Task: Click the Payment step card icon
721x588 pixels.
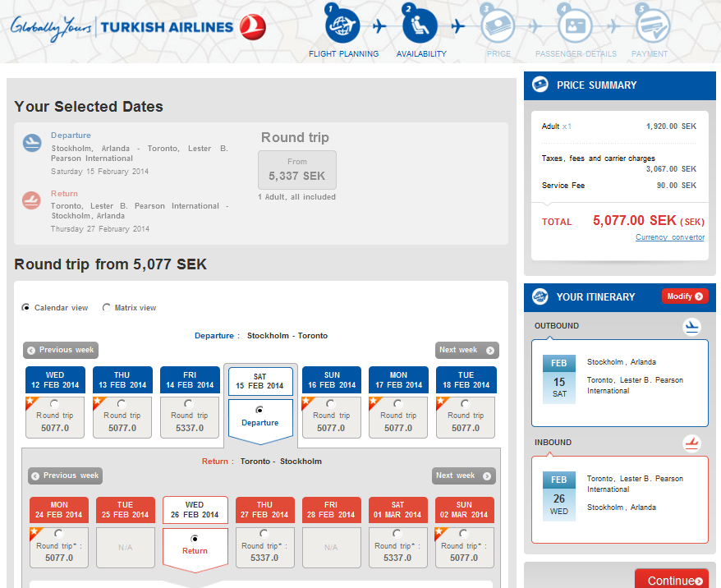Action: [x=651, y=25]
